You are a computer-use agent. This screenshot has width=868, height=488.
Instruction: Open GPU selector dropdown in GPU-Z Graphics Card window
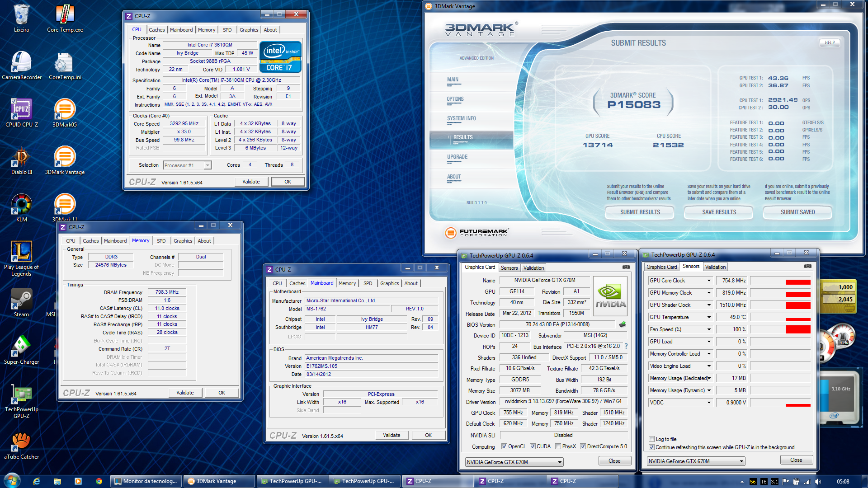coord(514,462)
